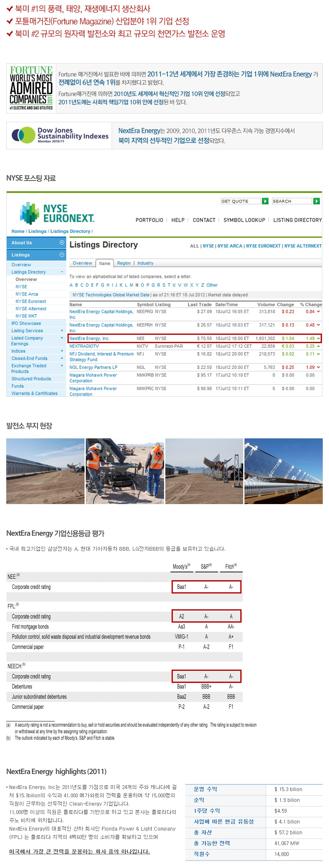Screen dimensions: 329x868
Task: Open the HELP menu item
Action: 178,220
